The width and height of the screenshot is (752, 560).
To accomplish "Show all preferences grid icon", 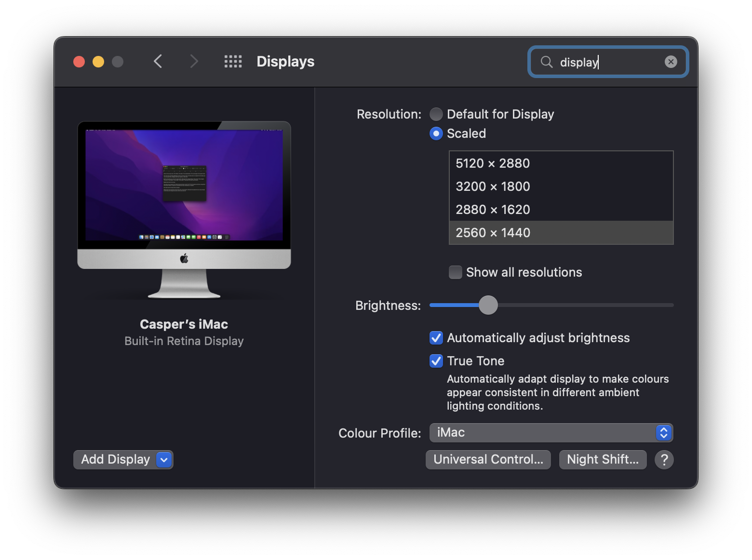I will [x=233, y=62].
